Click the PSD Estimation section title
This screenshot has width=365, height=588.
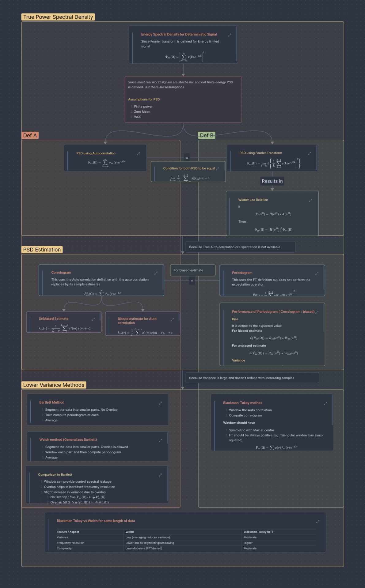click(42, 250)
